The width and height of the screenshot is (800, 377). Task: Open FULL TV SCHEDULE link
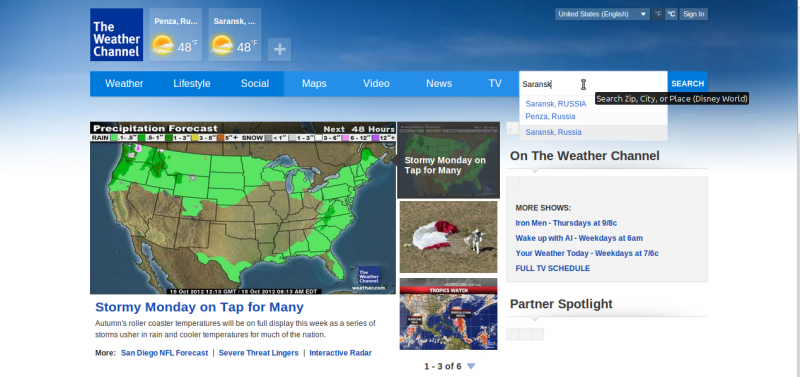click(x=553, y=268)
